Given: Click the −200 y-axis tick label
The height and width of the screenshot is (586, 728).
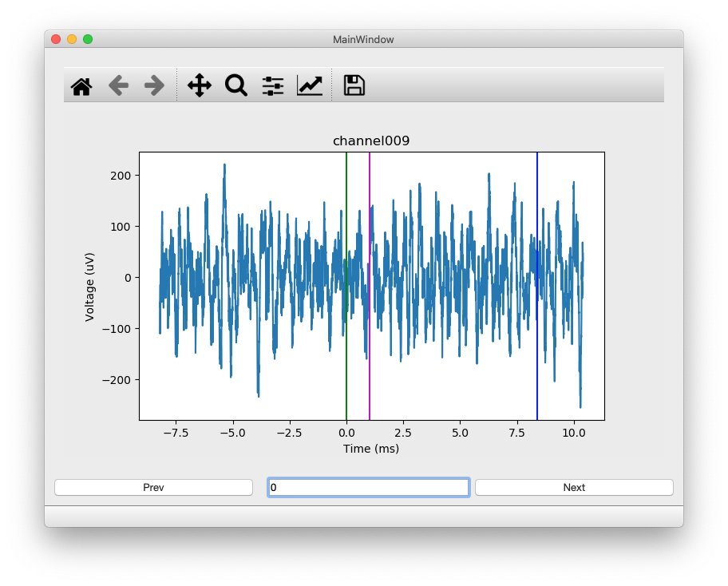Looking at the screenshot, I should tap(117, 380).
